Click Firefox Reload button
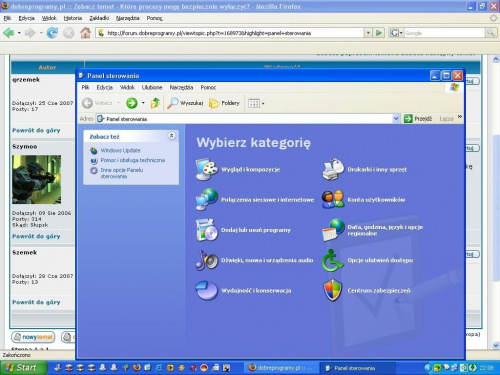This screenshot has width=500, height=375. [x=52, y=33]
